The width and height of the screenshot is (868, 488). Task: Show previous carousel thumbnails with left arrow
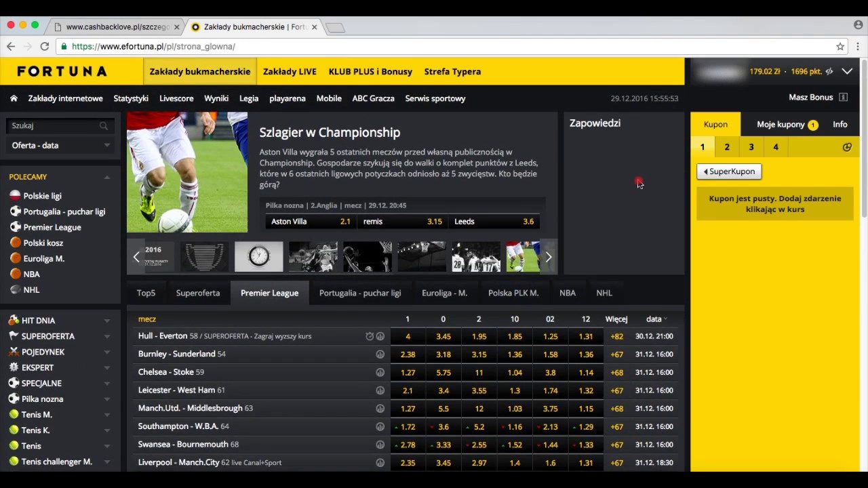(x=136, y=257)
